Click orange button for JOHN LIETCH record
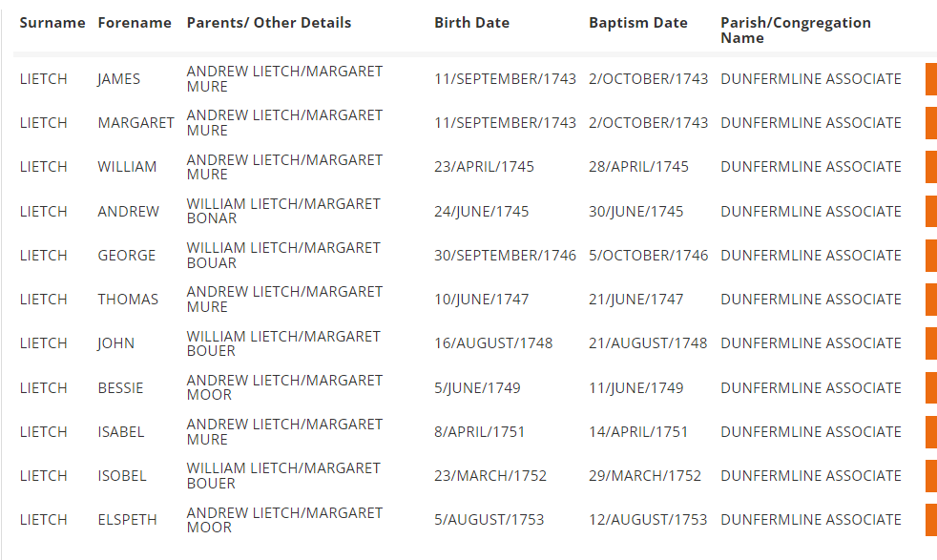The image size is (937, 560). [x=930, y=343]
